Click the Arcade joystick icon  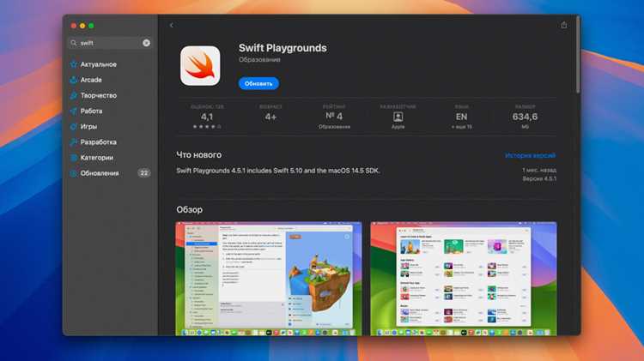pyautogui.click(x=74, y=80)
